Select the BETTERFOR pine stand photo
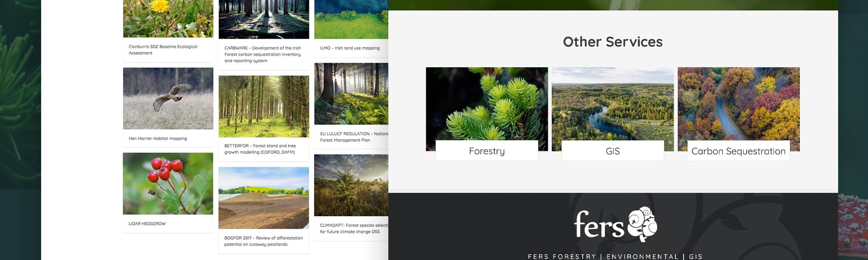This screenshot has width=868, height=260. (264, 106)
